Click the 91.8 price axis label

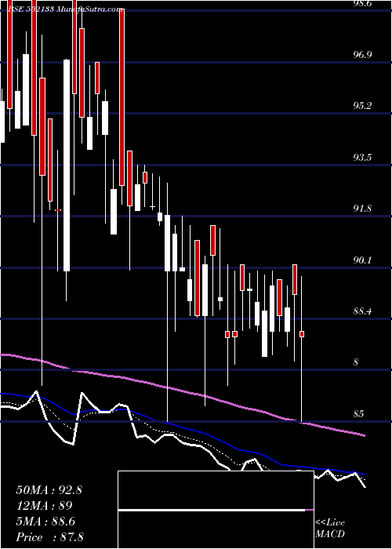363,209
